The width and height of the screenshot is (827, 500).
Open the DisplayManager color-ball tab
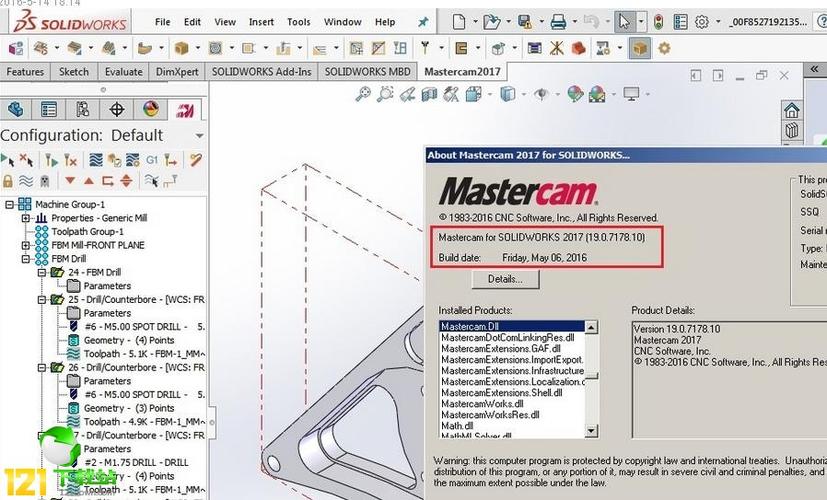pos(150,110)
